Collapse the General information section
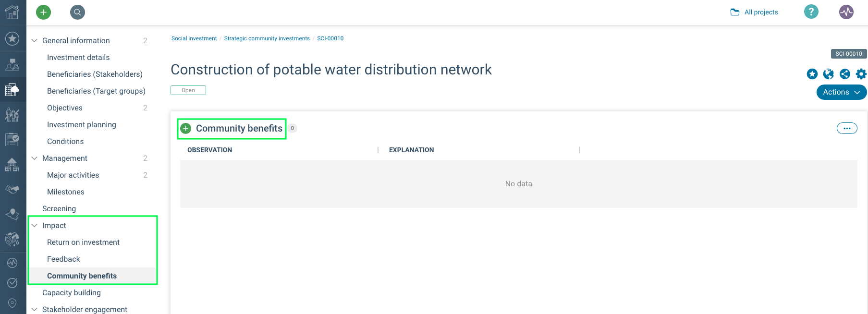Viewport: 868px width, 314px height. click(x=35, y=40)
